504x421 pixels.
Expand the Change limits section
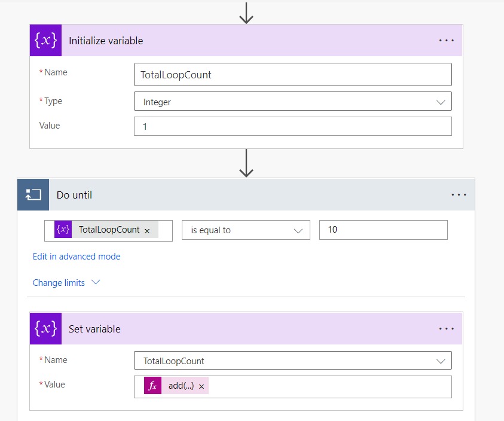66,283
